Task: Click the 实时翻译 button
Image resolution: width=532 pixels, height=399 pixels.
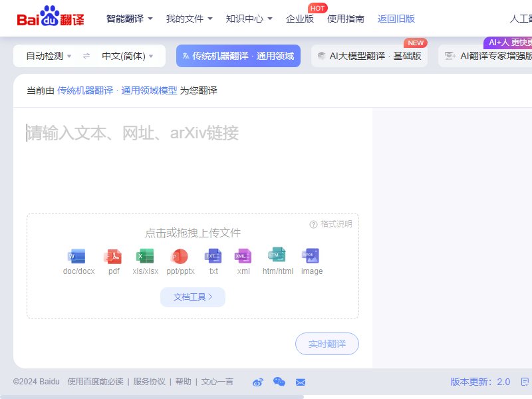Action: pos(327,344)
